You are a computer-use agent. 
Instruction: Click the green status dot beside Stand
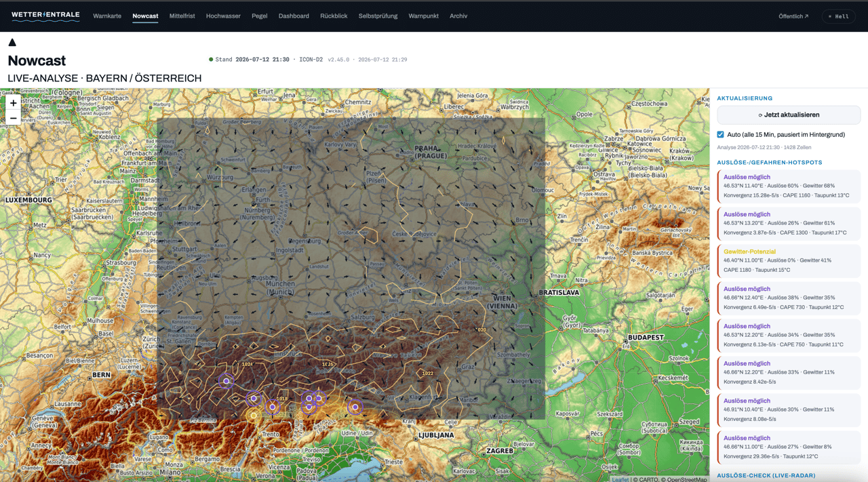point(211,60)
